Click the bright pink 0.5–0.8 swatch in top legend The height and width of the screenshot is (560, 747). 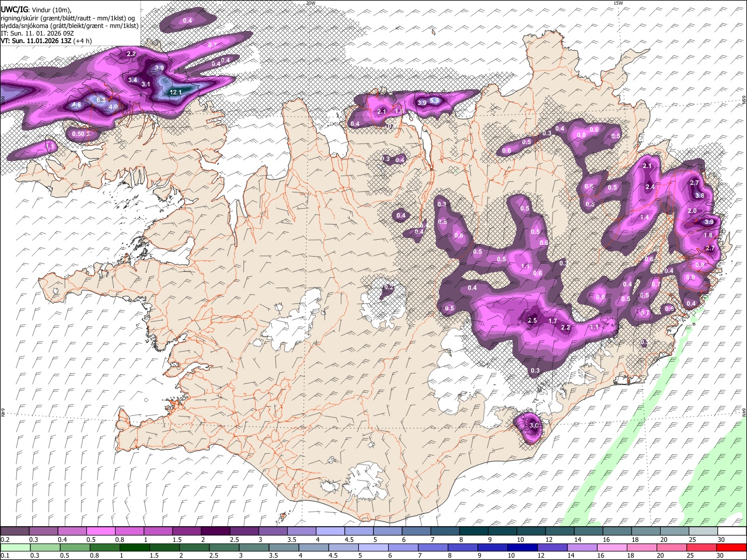100,531
